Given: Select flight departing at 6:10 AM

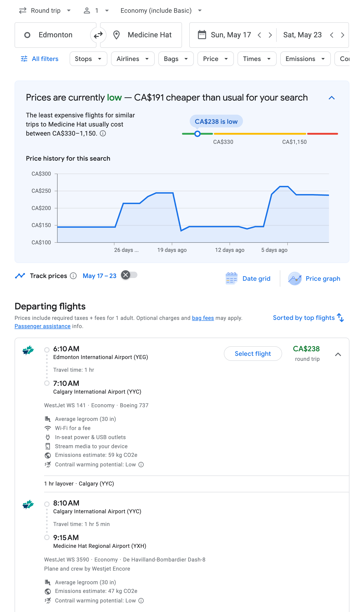Looking at the screenshot, I should pos(253,354).
